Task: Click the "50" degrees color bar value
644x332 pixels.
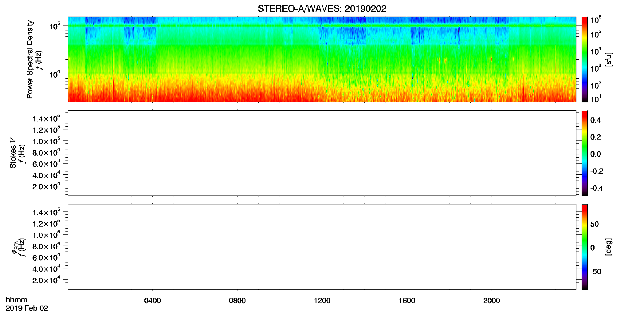Action: tap(595, 224)
